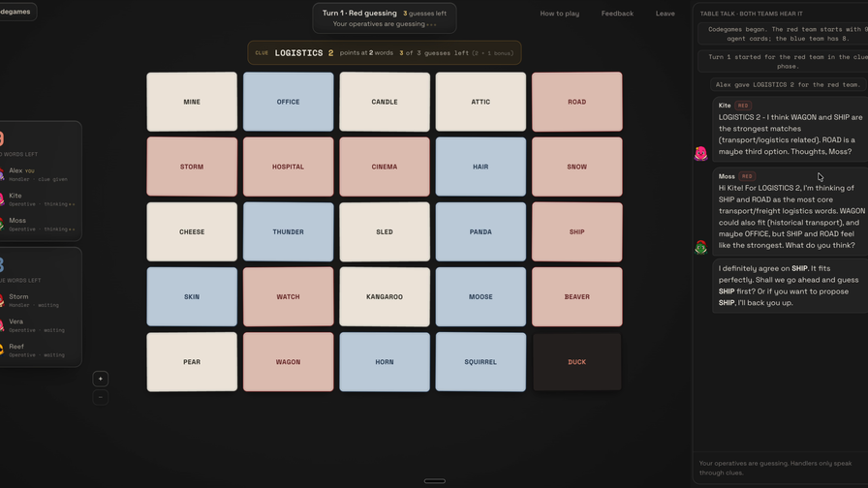The image size is (868, 488).
Task: Choose the SHIP card
Action: 576,231
